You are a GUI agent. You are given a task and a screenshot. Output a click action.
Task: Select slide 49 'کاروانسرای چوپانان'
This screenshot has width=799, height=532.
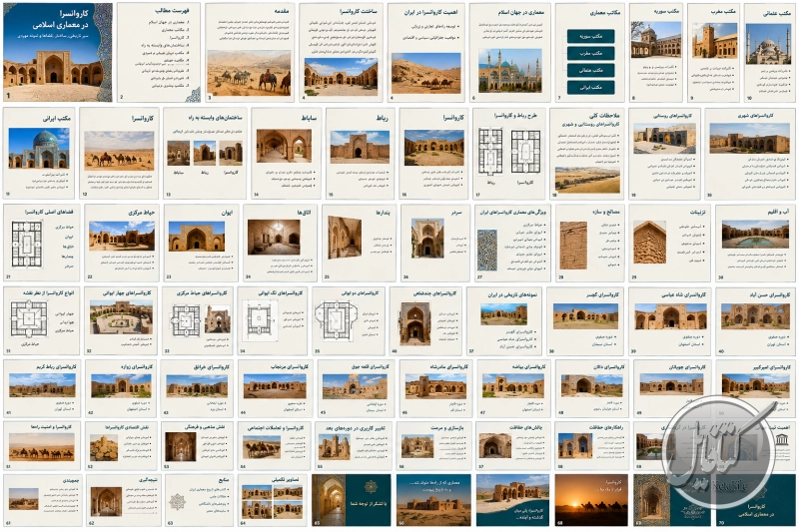click(671, 388)
